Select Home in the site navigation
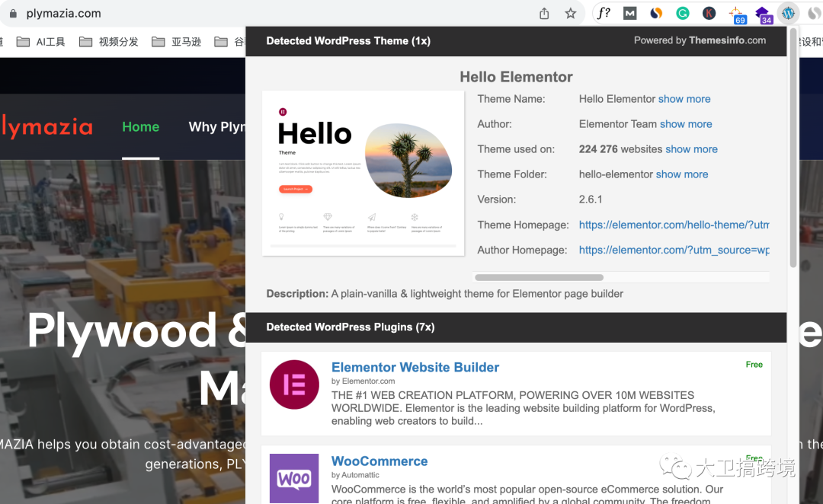This screenshot has width=823, height=504. 141,127
